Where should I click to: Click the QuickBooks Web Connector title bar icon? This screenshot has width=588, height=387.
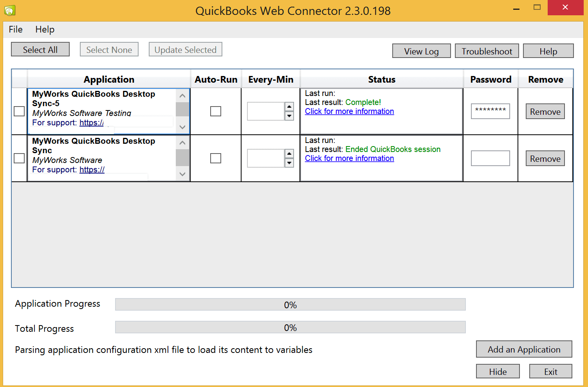coord(10,10)
